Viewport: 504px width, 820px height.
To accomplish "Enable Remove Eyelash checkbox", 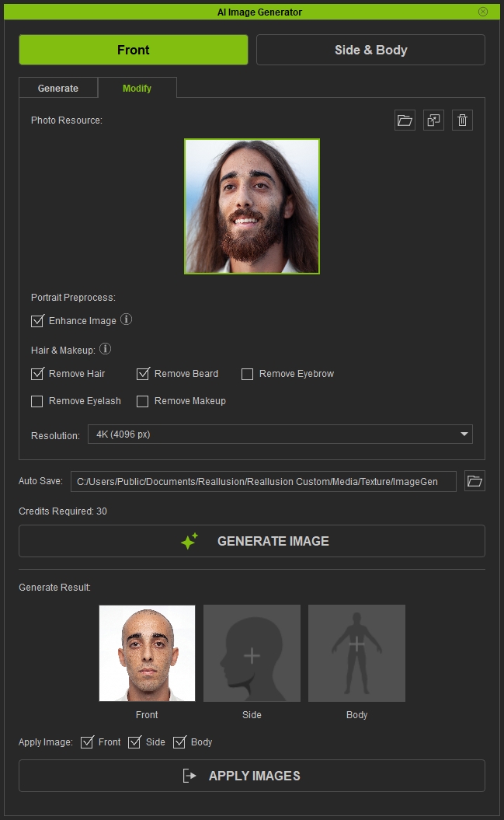I will coord(37,401).
